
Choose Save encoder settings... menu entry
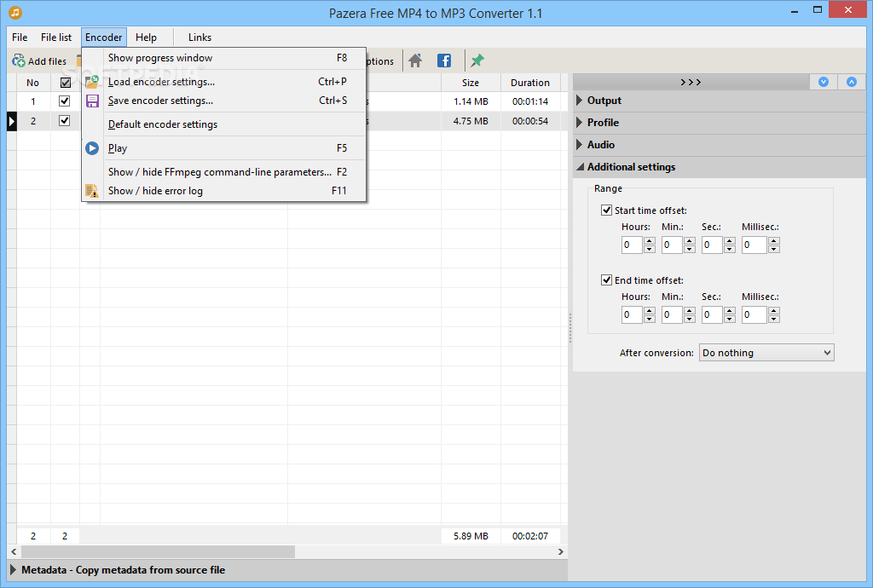[224, 101]
